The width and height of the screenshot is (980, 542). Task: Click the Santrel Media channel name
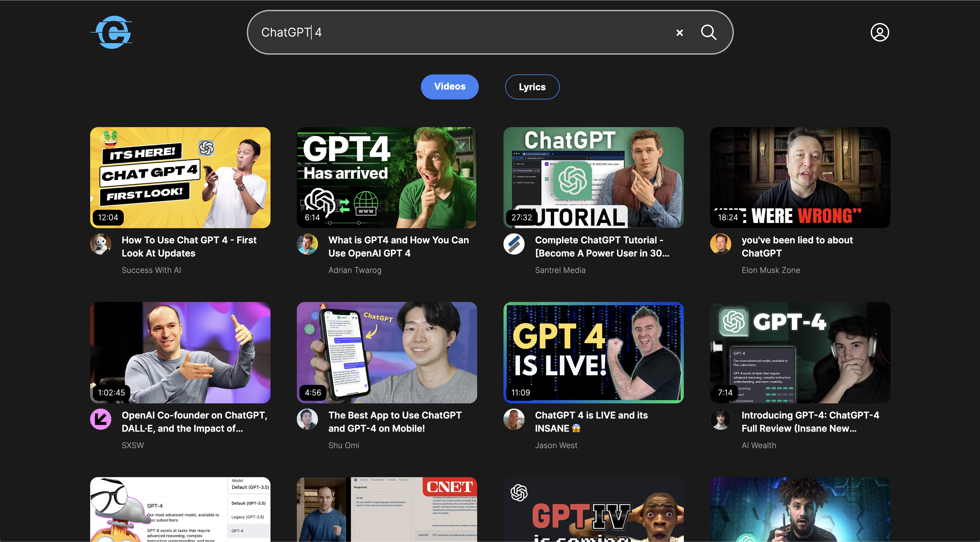coord(560,270)
